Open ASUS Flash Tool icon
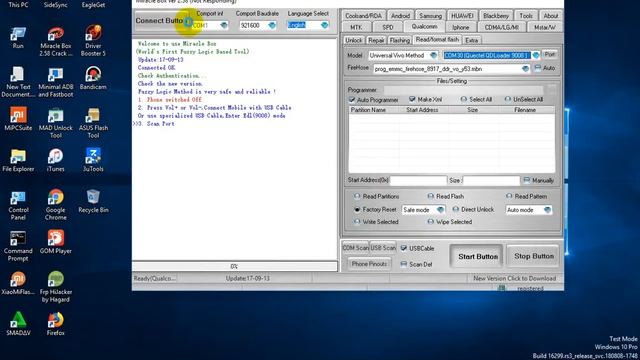Screen dimensions: 640x360 click(93, 123)
